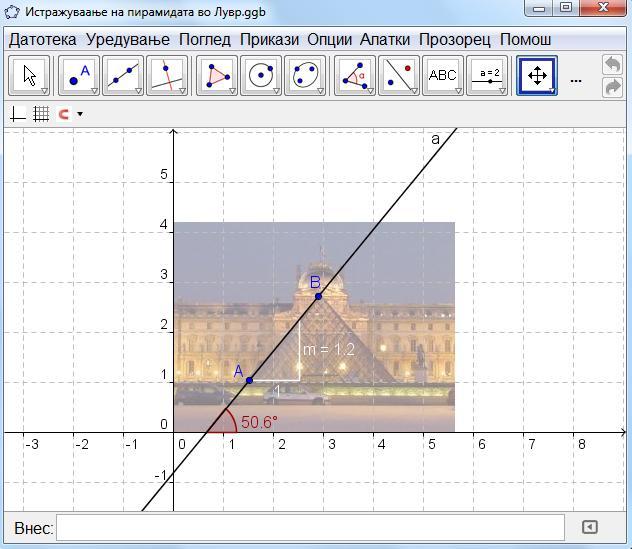The image size is (632, 549).
Task: Click the Undo arrow
Action: [x=613, y=65]
